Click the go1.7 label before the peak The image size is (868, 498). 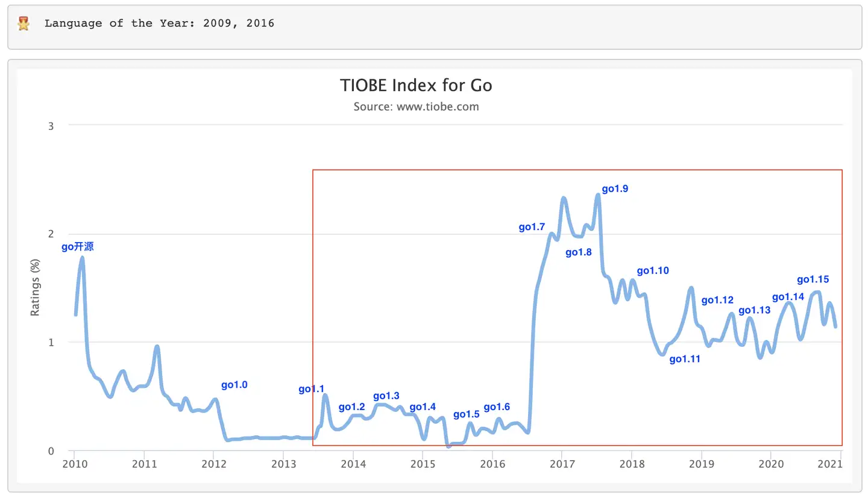[532, 227]
